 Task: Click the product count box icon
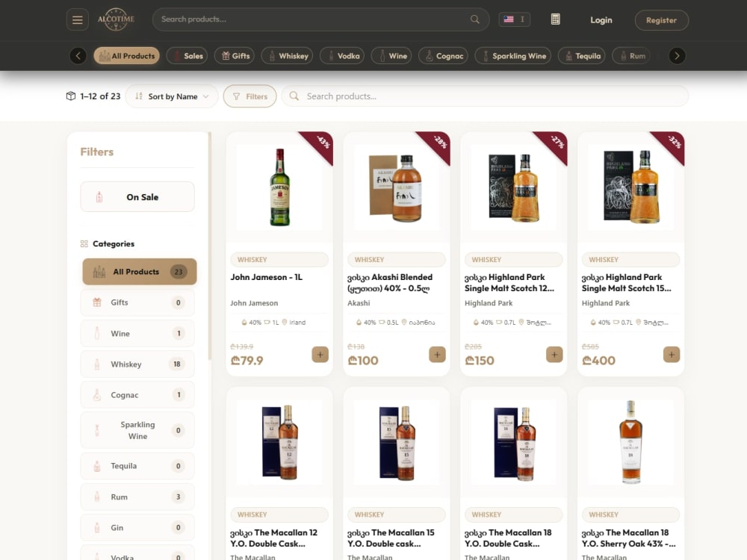click(70, 96)
